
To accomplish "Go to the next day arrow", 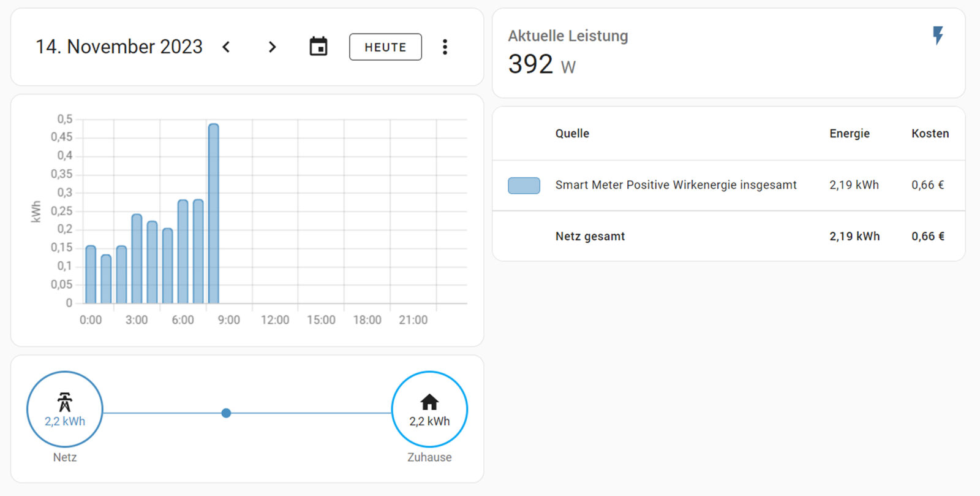I will (272, 47).
